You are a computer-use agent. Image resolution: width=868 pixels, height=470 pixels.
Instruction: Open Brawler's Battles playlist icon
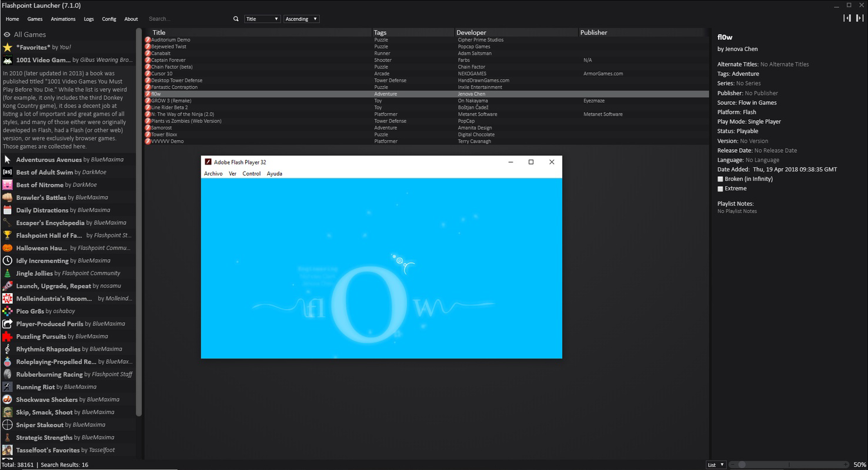pos(7,197)
